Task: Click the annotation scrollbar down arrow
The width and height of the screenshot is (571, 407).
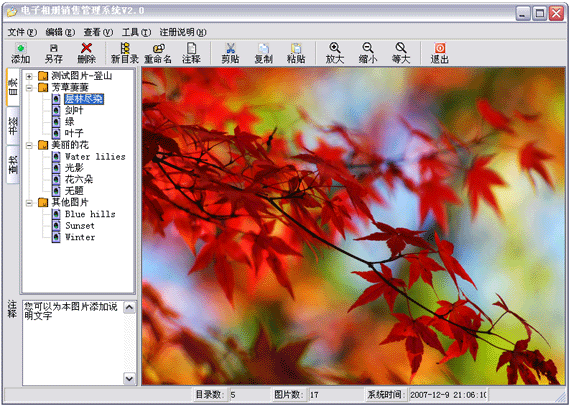Action: [129, 378]
